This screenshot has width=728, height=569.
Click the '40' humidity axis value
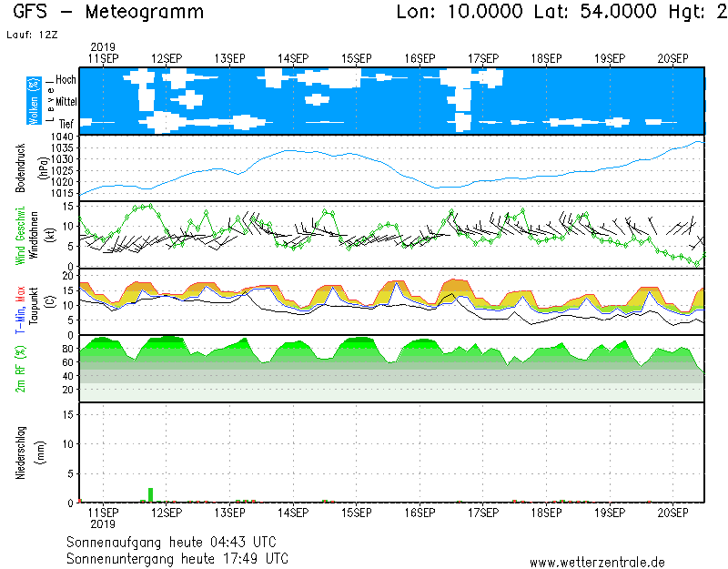click(x=67, y=376)
